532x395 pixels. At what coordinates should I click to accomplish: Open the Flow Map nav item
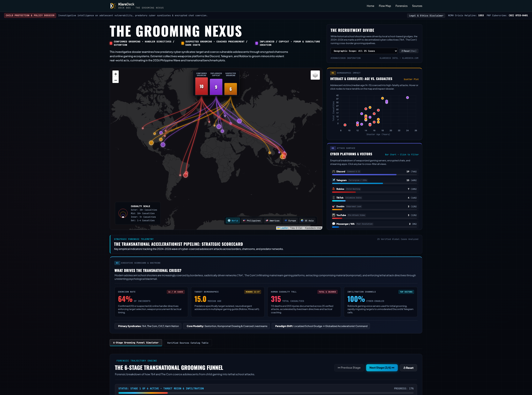click(x=385, y=6)
